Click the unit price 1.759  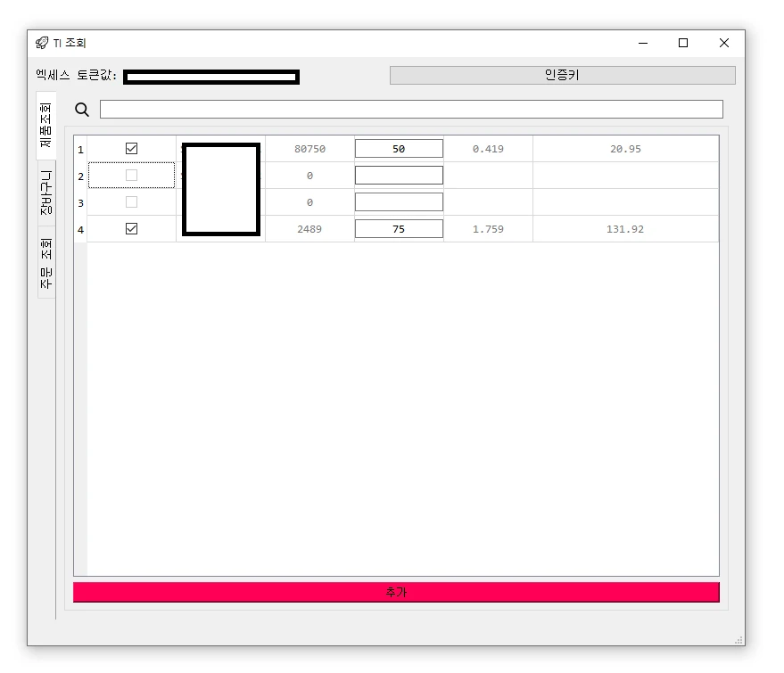point(488,229)
